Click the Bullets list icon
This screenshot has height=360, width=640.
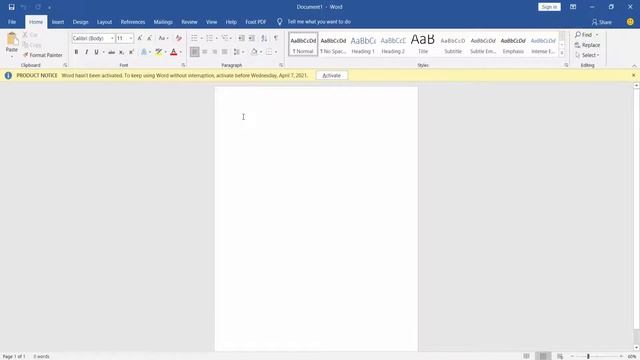194,38
